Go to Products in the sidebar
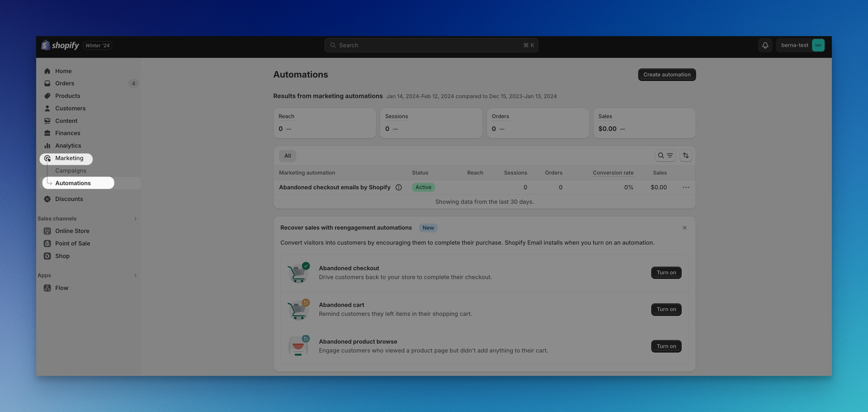This screenshot has height=412, width=868. (67, 96)
